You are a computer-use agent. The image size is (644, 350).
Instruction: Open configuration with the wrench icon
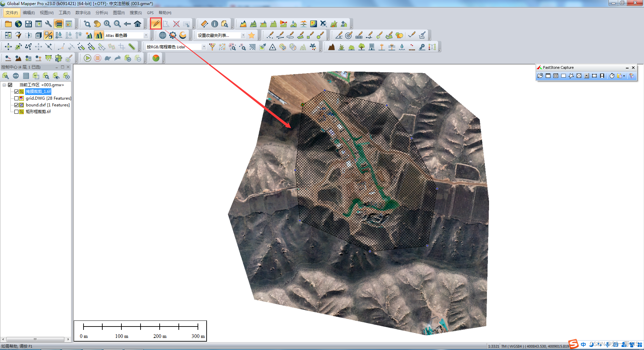pos(49,24)
